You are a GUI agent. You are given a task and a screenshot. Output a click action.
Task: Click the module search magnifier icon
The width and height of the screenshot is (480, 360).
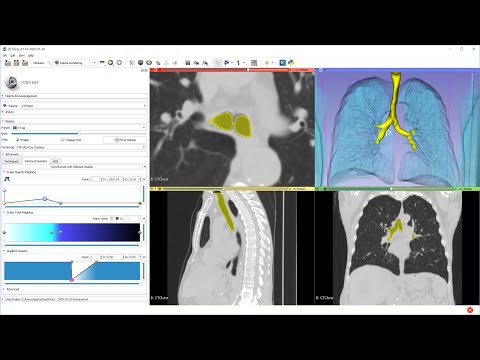49,63
